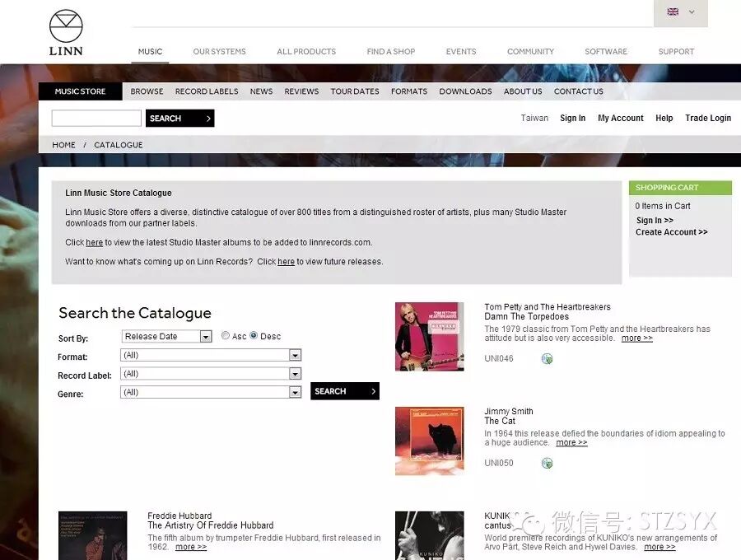Open All Products menu
741x560 pixels.
tap(306, 52)
